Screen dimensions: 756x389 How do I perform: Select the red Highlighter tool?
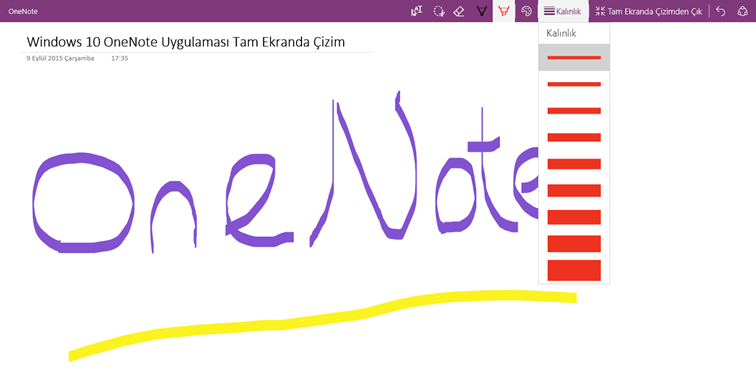click(504, 11)
